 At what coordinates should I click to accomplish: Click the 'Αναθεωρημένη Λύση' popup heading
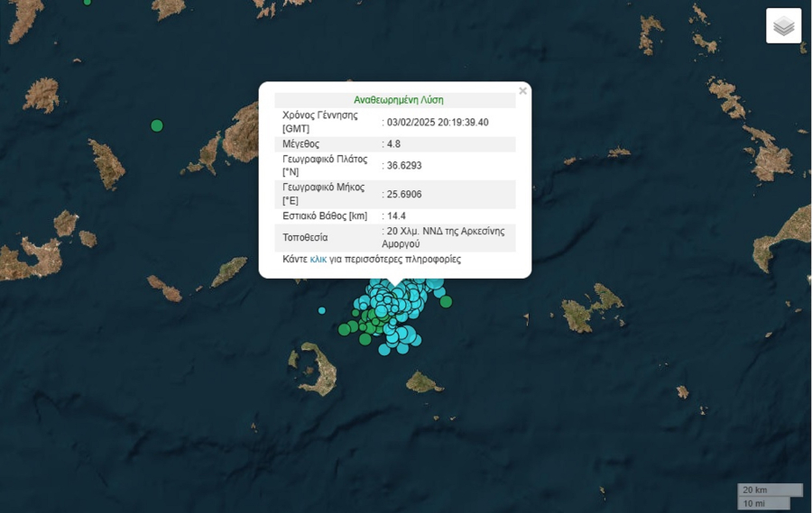pos(398,100)
